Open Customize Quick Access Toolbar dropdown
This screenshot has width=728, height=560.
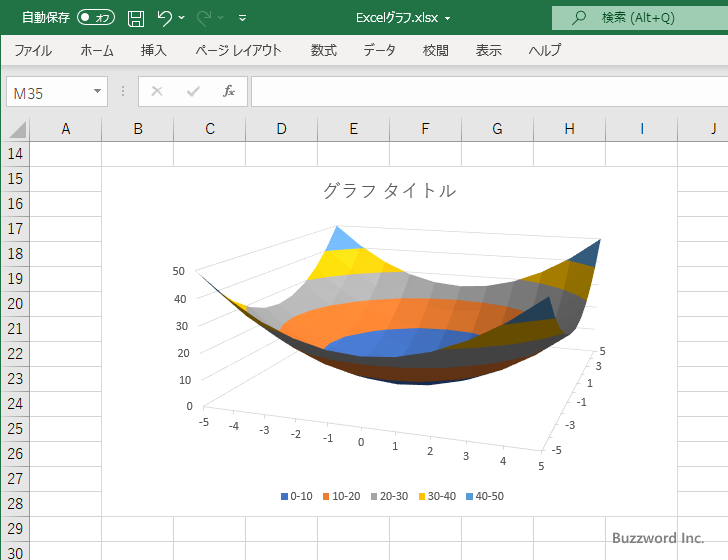tap(242, 18)
